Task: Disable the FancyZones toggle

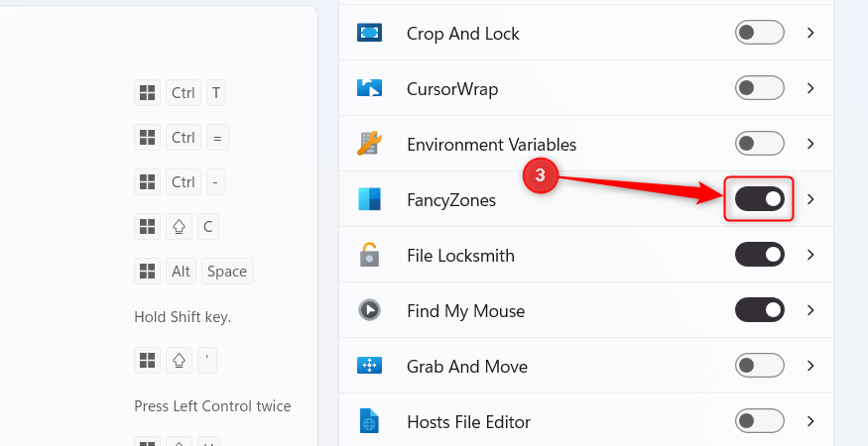Action: coord(760,199)
